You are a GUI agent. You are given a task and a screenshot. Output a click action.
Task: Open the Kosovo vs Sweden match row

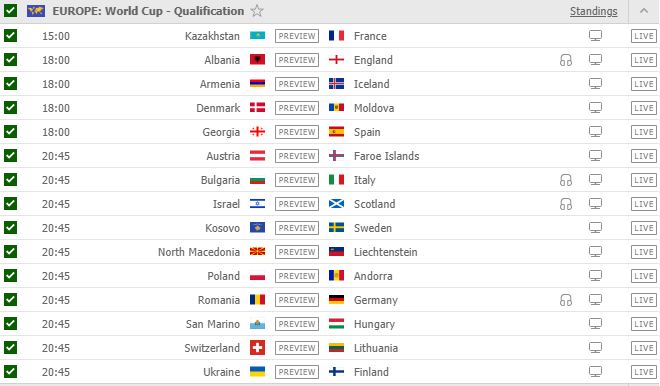[330, 228]
